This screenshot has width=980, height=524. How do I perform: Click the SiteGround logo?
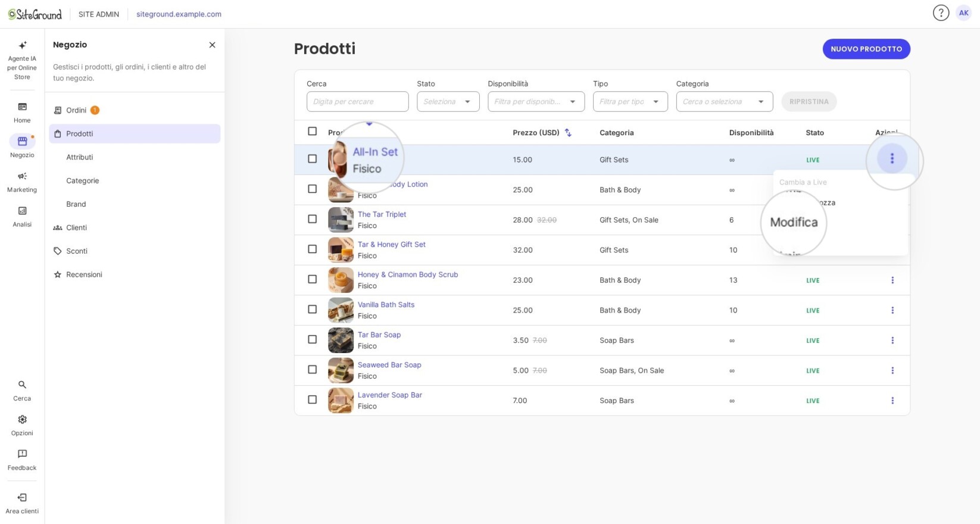(x=35, y=14)
